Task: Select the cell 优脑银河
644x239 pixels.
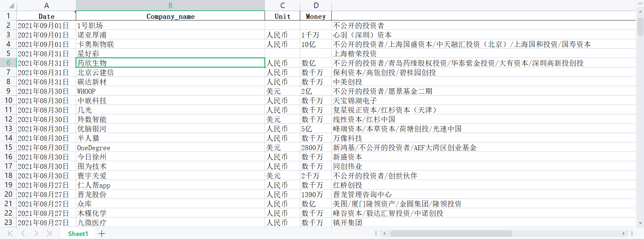Action: [170, 128]
